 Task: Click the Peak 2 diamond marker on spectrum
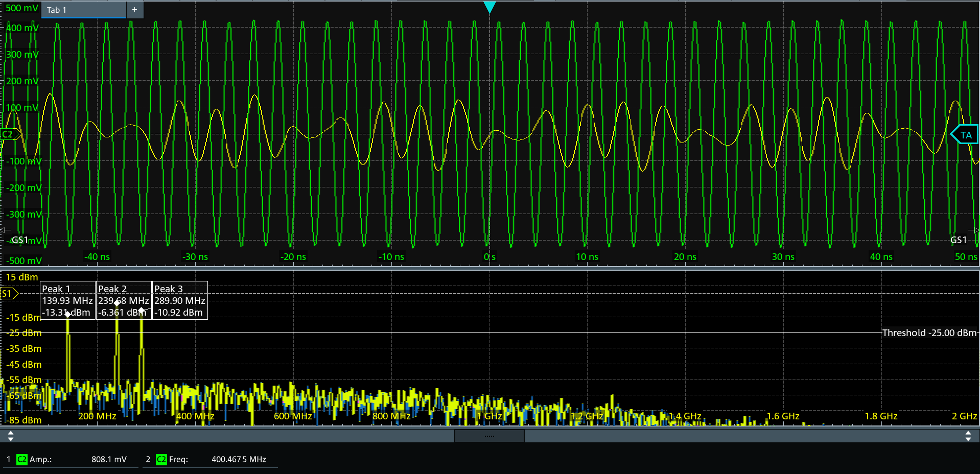pyautogui.click(x=116, y=303)
